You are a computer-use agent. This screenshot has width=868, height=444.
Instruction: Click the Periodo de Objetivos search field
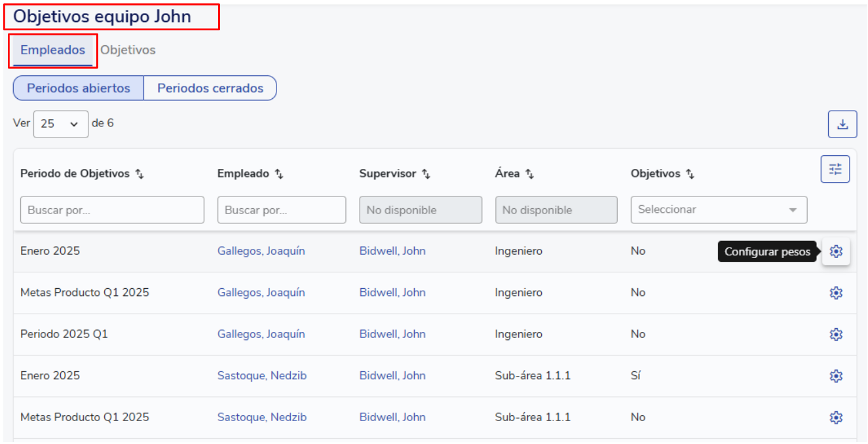pyautogui.click(x=112, y=210)
